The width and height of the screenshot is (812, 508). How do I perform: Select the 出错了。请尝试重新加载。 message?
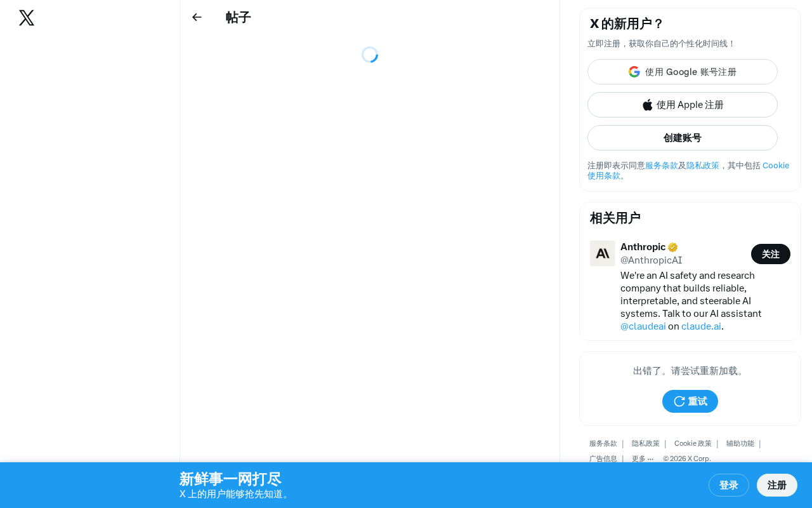[x=690, y=370]
